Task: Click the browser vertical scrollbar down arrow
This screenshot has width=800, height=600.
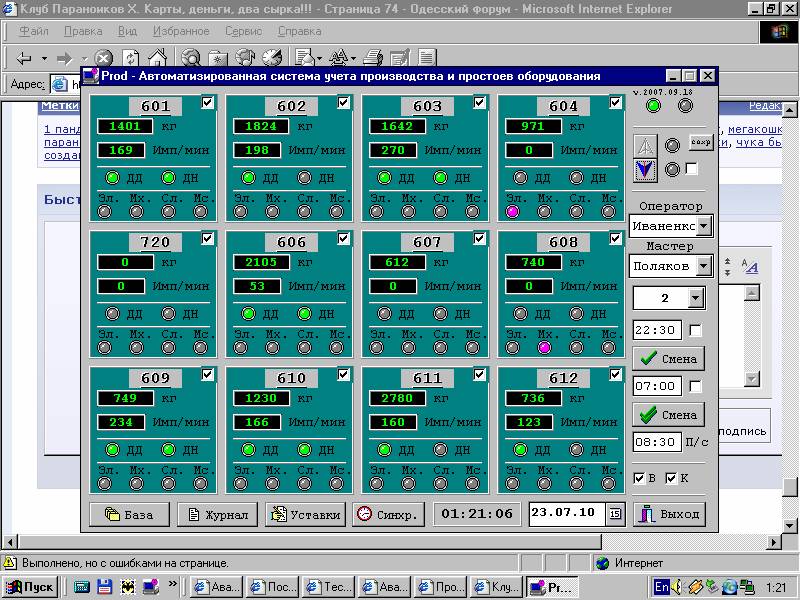Action: tap(789, 525)
